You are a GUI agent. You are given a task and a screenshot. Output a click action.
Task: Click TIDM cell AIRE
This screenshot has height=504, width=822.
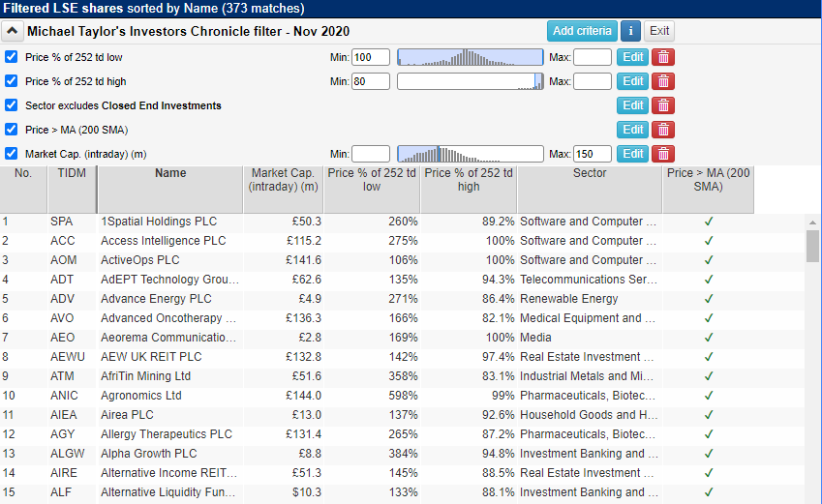point(64,473)
